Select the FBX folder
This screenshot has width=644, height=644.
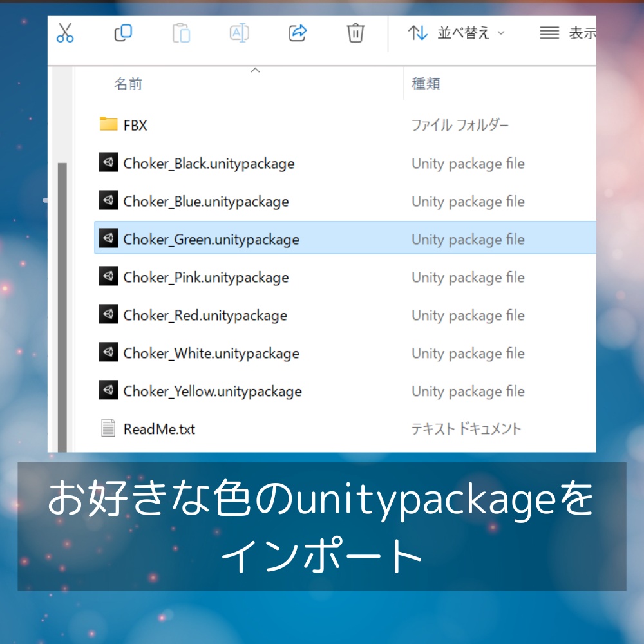135,126
